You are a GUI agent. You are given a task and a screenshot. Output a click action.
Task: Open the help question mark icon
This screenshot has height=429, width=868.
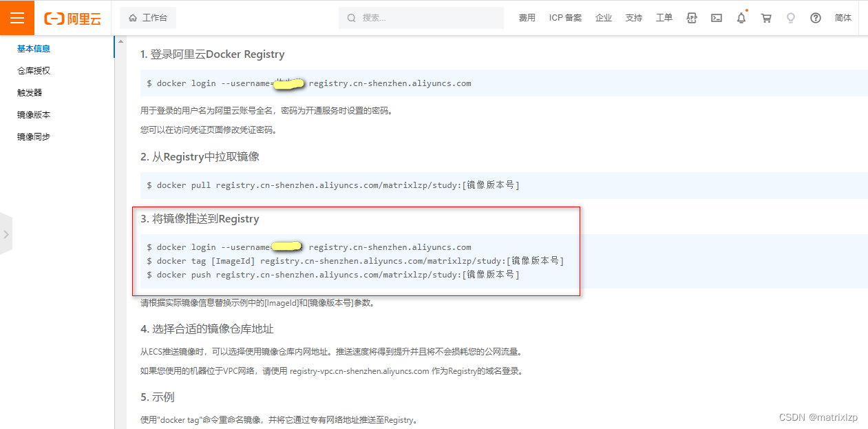click(816, 18)
